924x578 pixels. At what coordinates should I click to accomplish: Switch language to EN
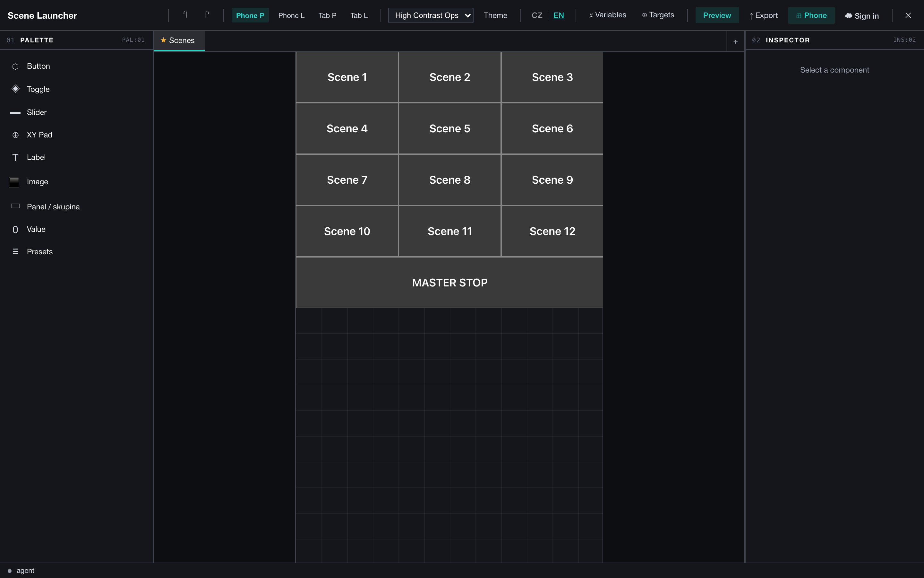click(559, 15)
